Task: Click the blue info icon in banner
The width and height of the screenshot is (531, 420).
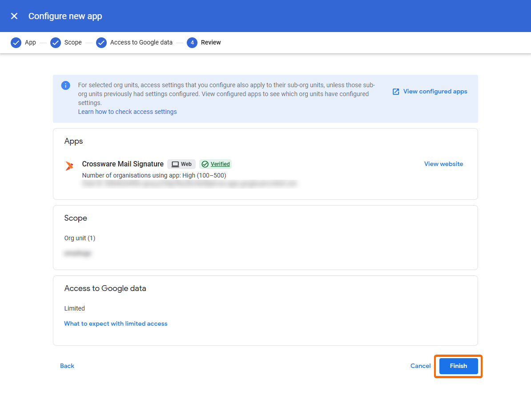Action: [66, 85]
